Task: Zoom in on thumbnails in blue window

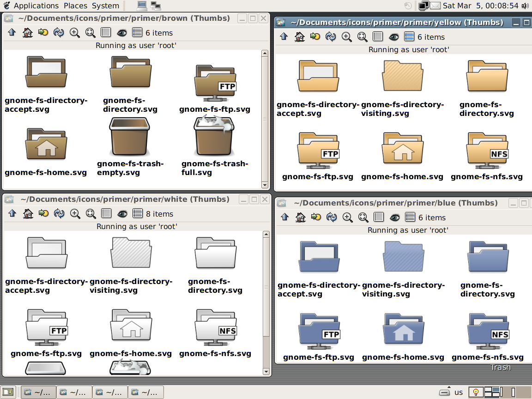Action: tap(347, 217)
